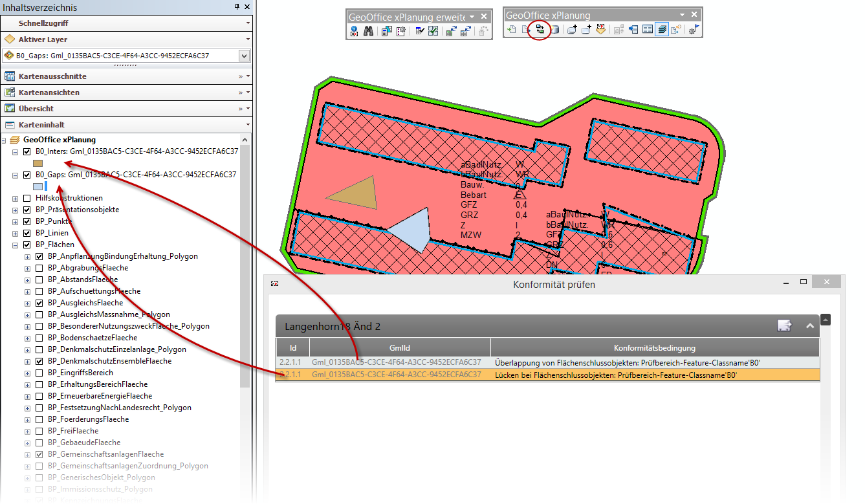Click the database cylinder icon in xPlanung toolbar

tap(554, 30)
